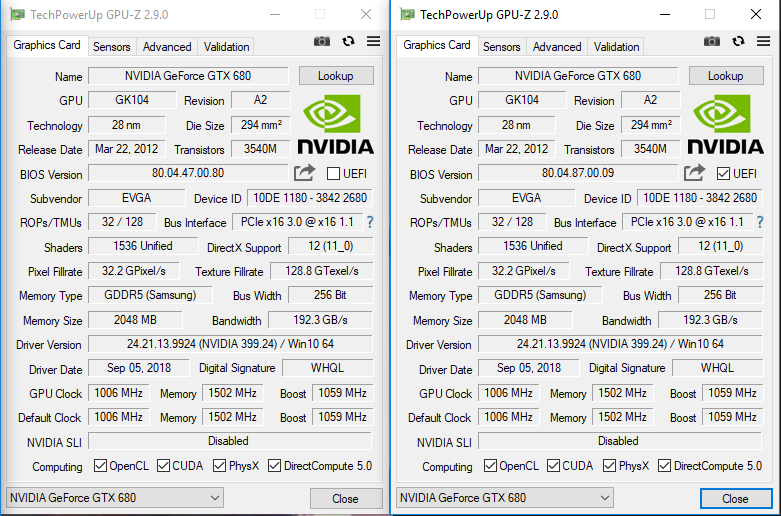Click the Lookup button in right window
Viewport: 781px width, 516px height.
726,76
